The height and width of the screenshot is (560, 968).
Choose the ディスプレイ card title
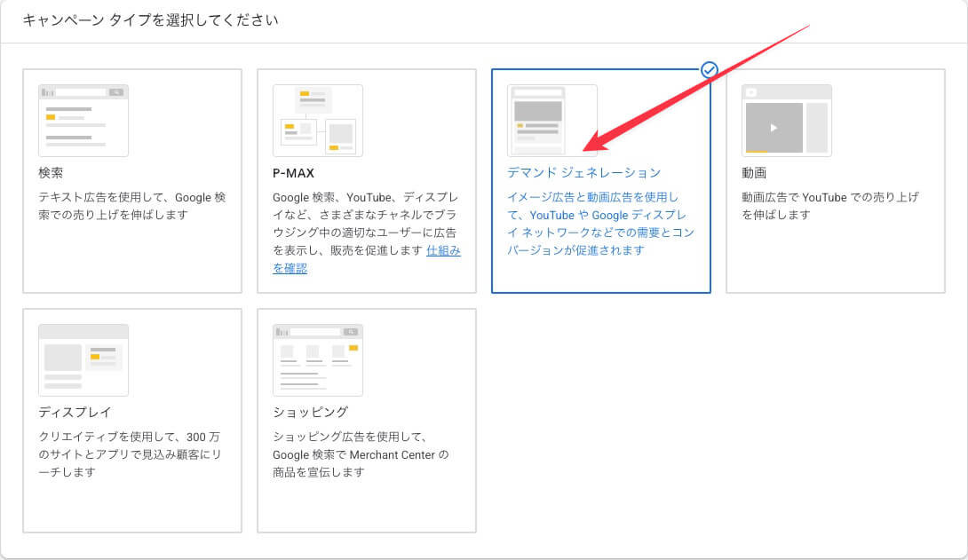click(75, 412)
